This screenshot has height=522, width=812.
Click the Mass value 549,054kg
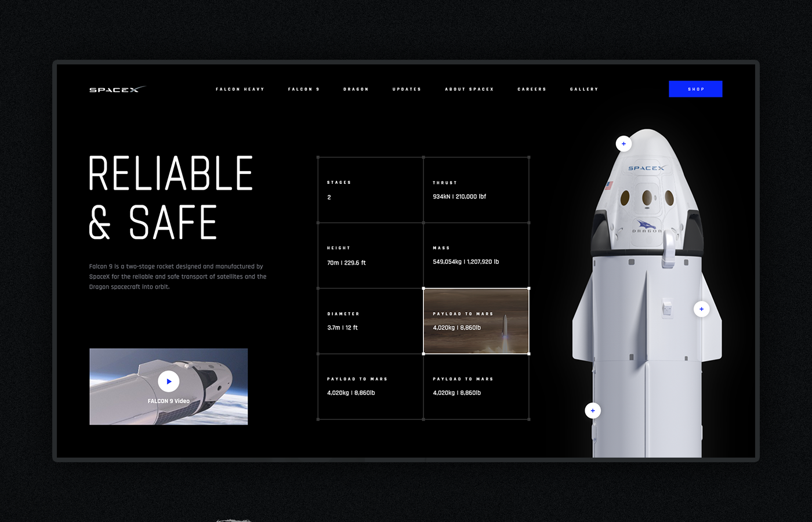pos(466,262)
